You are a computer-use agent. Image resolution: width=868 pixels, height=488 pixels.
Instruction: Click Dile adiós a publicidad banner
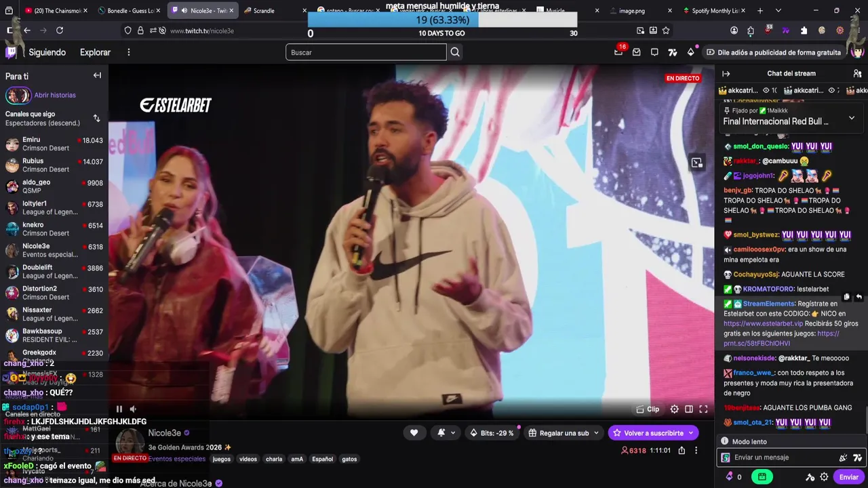pos(774,52)
